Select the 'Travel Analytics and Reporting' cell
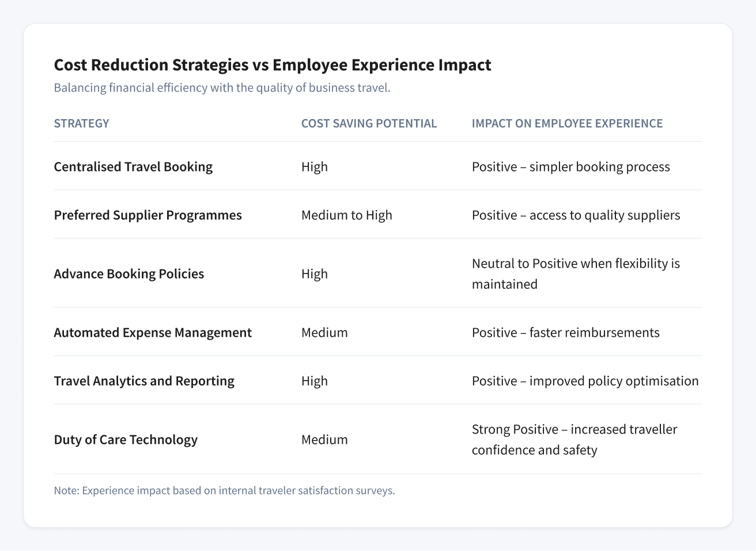756x551 pixels. [144, 381]
